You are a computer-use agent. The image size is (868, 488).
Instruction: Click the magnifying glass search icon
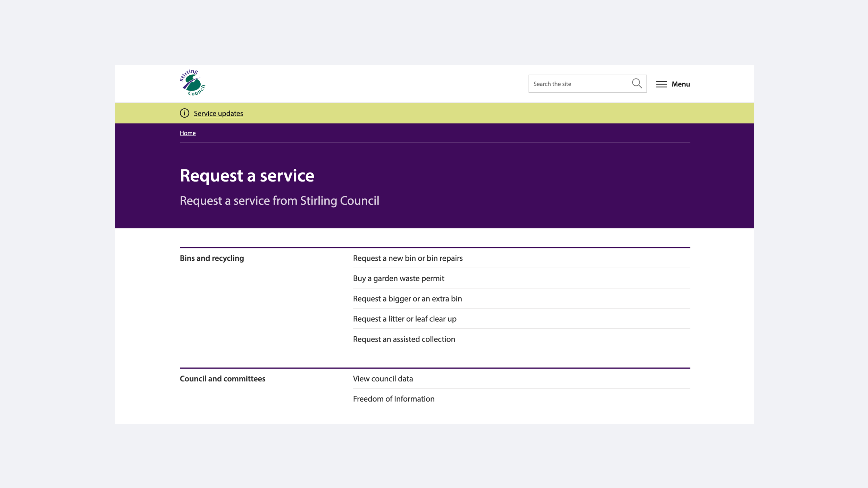pyautogui.click(x=637, y=83)
